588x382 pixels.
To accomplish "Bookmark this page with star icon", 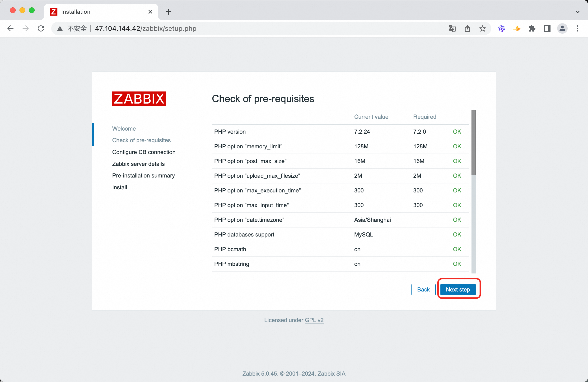I will point(482,29).
